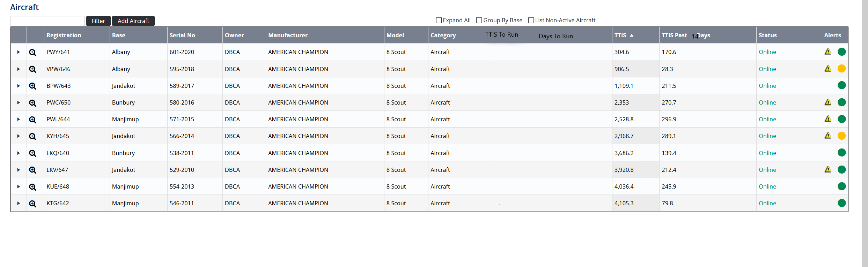Expand the KUE/648 row details

coord(19,186)
